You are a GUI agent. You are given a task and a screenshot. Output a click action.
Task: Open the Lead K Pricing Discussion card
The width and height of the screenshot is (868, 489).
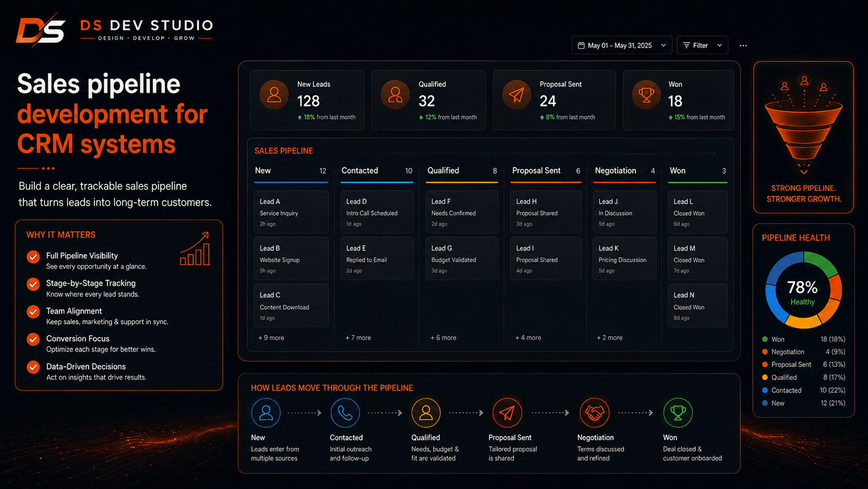[x=625, y=259]
